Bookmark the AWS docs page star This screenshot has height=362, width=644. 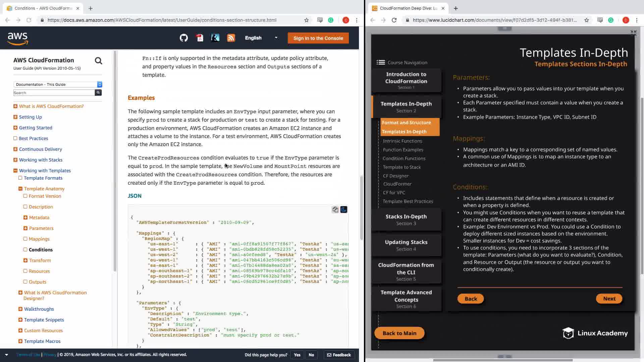[x=306, y=20]
